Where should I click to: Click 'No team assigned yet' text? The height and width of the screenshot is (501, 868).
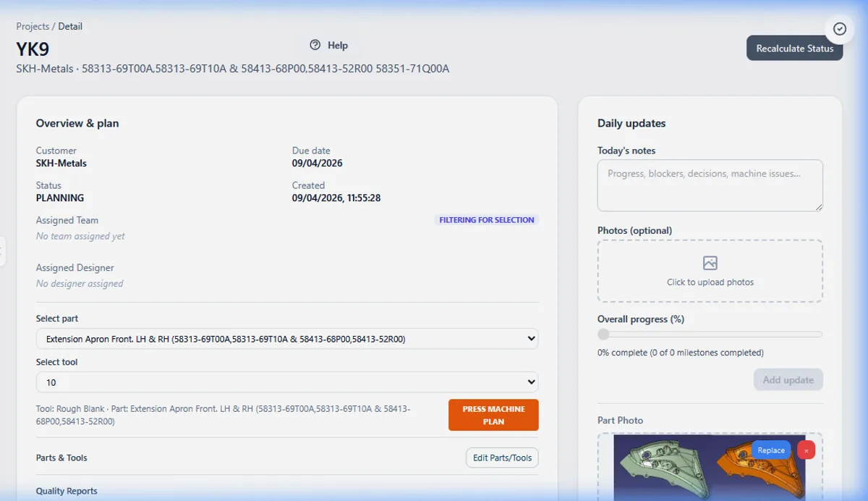80,236
